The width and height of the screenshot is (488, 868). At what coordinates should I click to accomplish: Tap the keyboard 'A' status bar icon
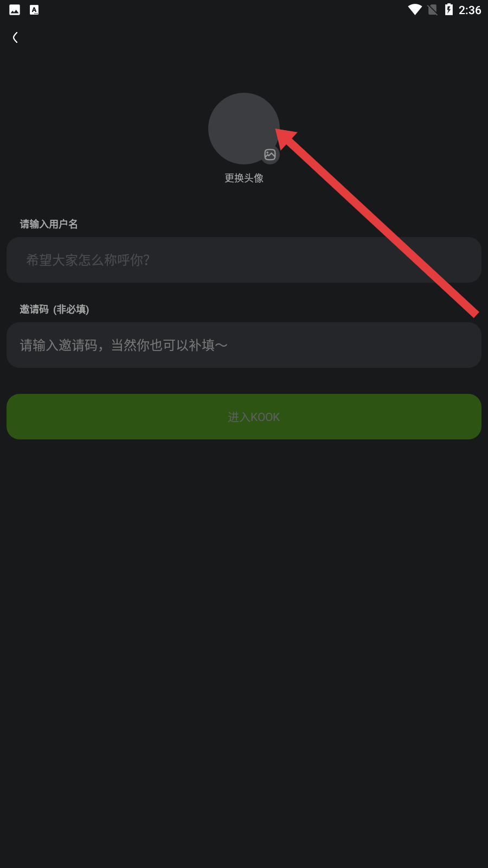click(34, 10)
